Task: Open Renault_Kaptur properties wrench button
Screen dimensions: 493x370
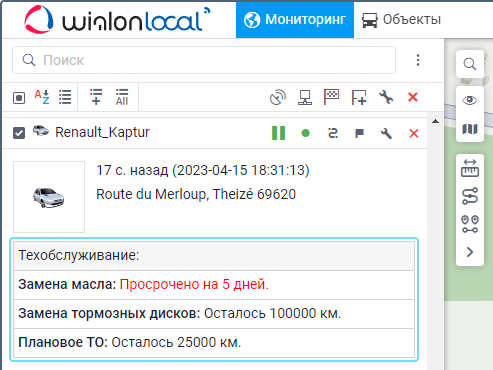Action: (x=386, y=133)
